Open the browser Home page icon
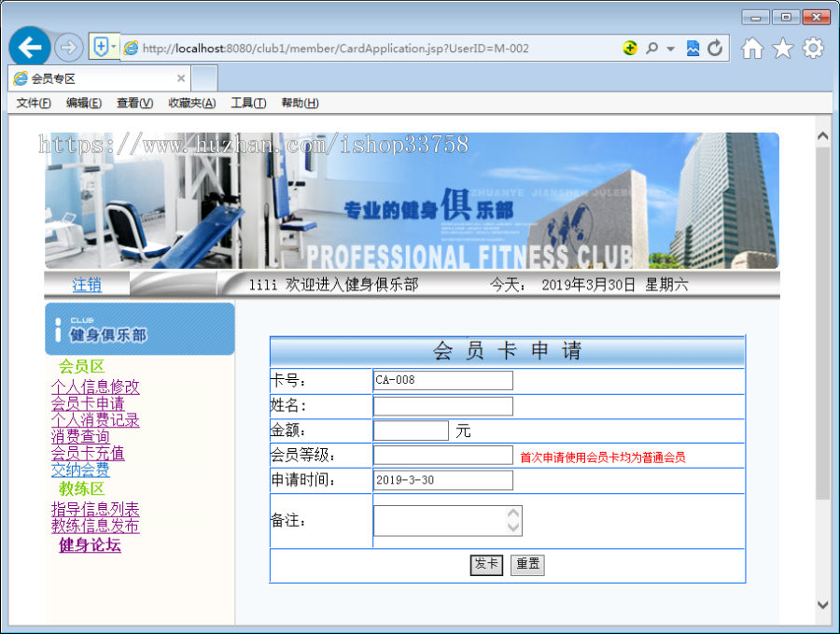 752,47
